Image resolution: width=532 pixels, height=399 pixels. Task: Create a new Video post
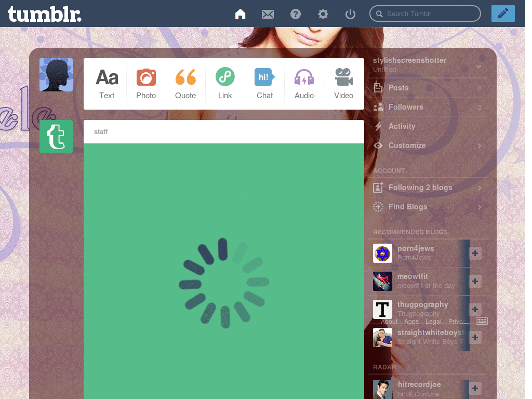344,84
